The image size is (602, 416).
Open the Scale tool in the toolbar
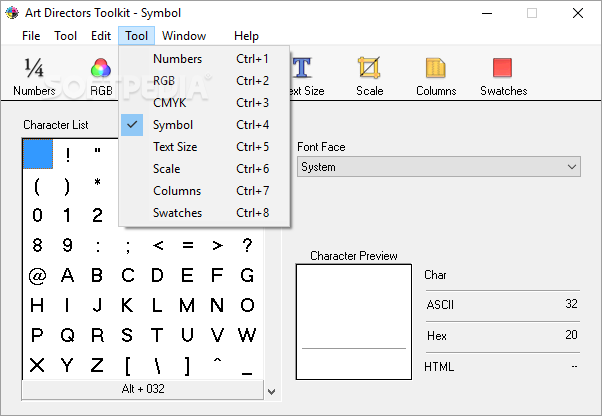pyautogui.click(x=369, y=76)
